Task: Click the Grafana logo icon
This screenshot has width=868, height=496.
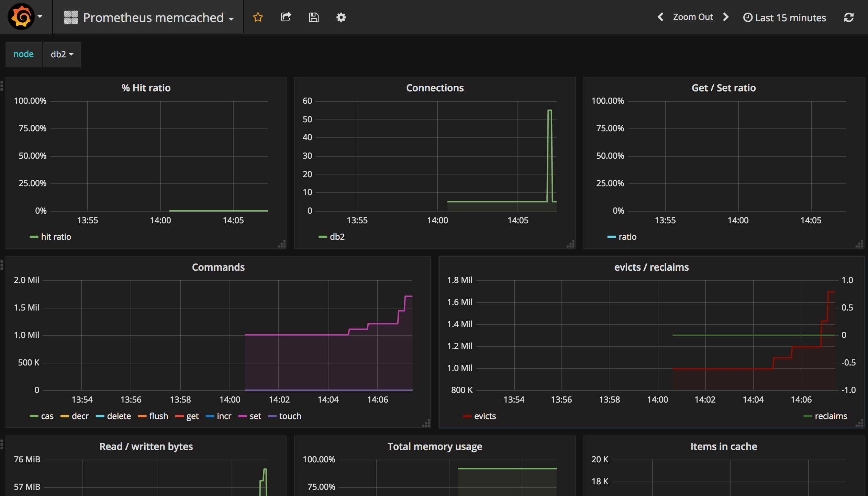Action: (21, 17)
